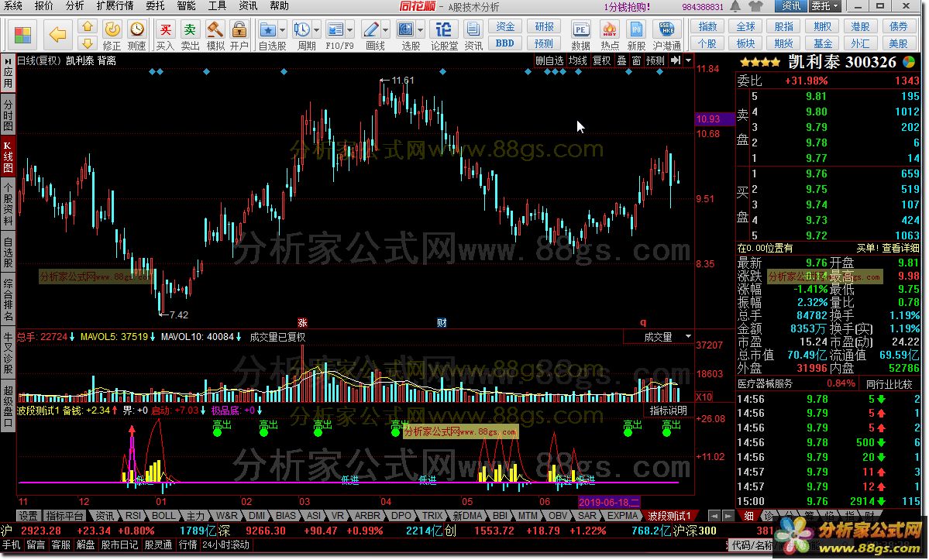Select the 细 tab under the trade list
Screen dimensions: 929x560
(x=749, y=516)
